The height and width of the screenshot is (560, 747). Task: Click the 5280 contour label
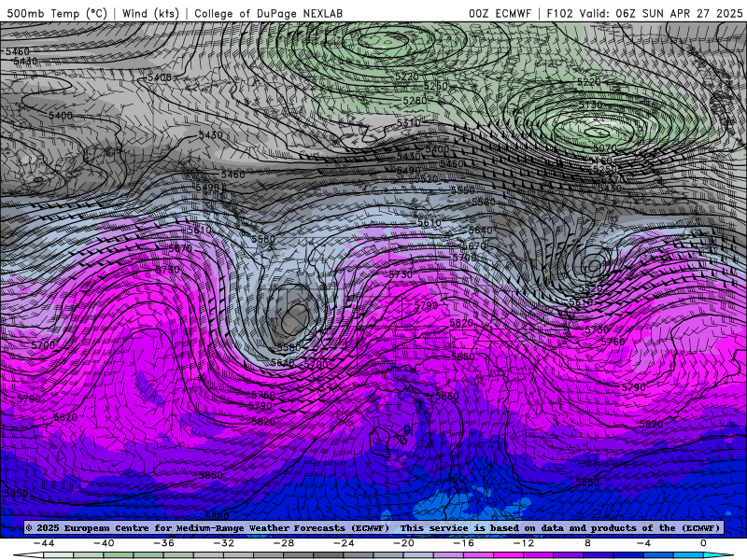point(415,101)
